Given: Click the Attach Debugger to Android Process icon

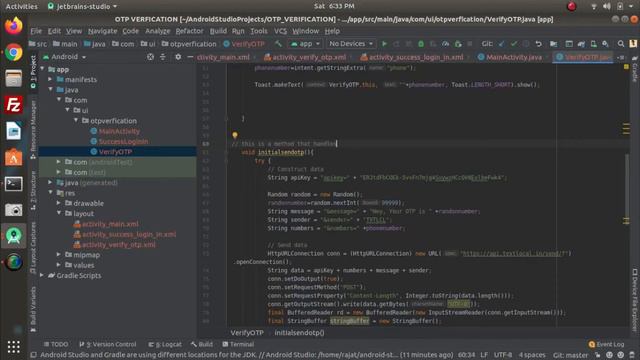Looking at the screenshot, I should pos(458,44).
